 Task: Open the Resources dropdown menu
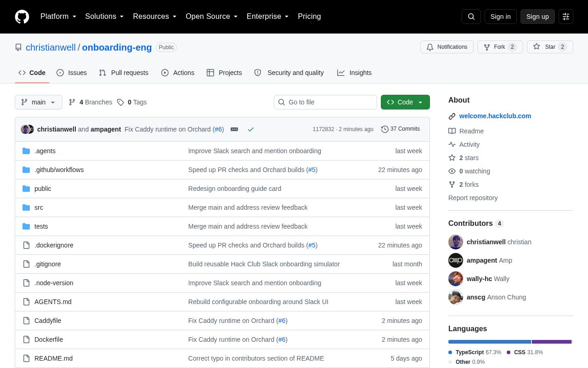(x=155, y=17)
